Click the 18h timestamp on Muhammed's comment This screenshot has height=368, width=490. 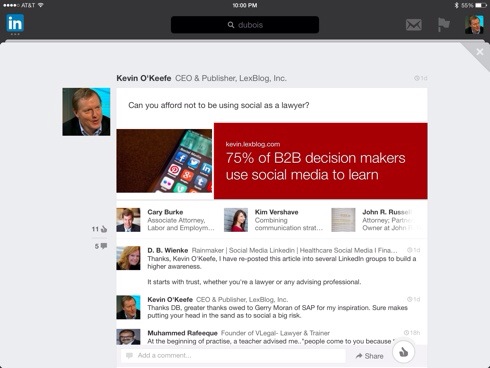pyautogui.click(x=412, y=333)
